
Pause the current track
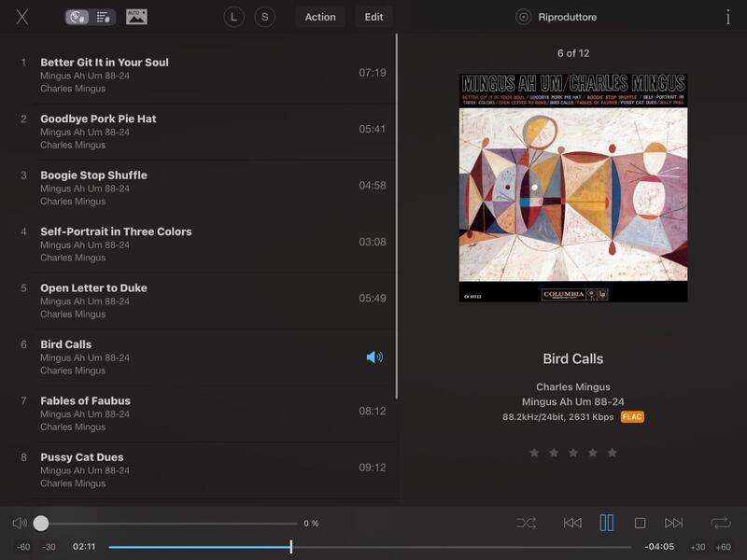(607, 524)
